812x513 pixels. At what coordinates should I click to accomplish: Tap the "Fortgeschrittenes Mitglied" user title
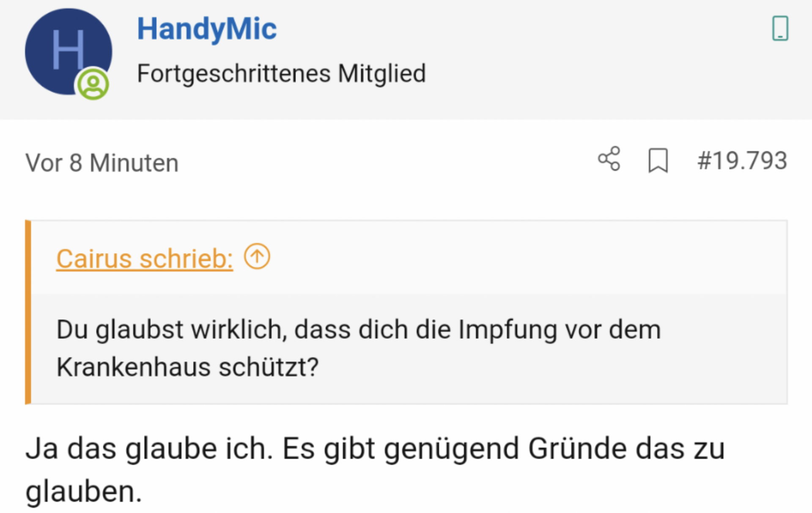point(281,74)
